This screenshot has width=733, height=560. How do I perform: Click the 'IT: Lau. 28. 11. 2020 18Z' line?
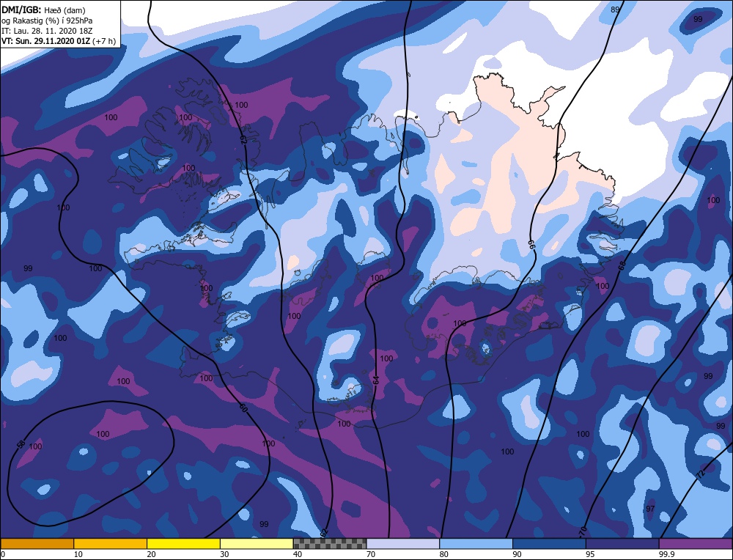(48, 30)
